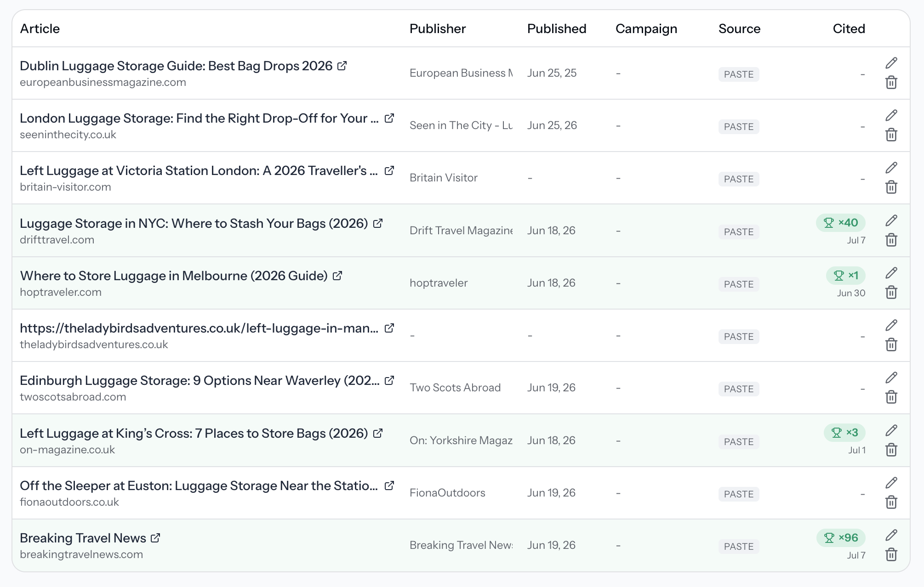This screenshot has width=924, height=587.
Task: Open external link for Breaking Travel News
Action: [x=156, y=538]
